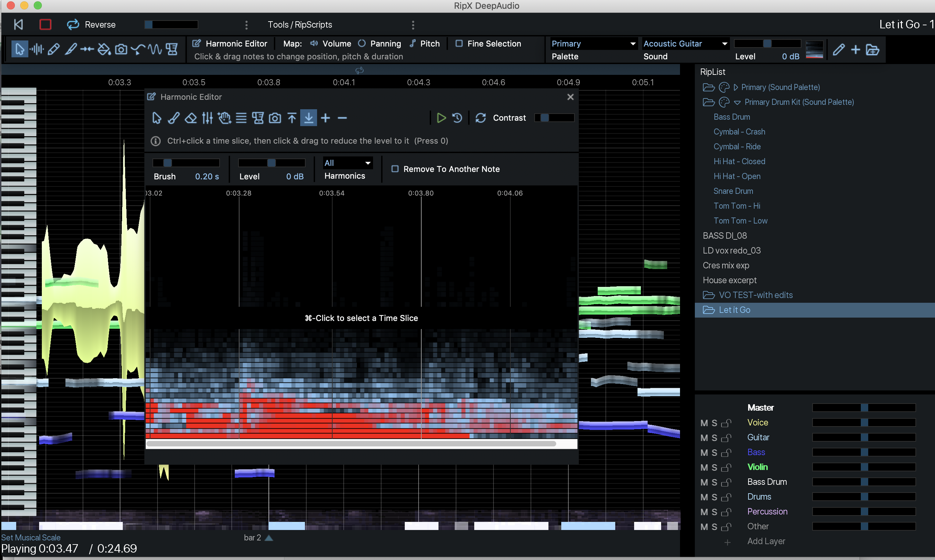
Task: Click the refresh icon beside Contrast
Action: [x=481, y=118]
